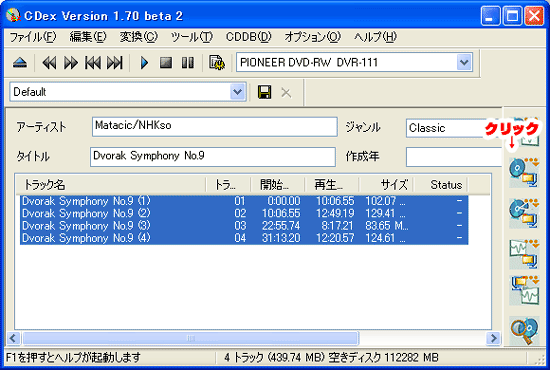The height and width of the screenshot is (370, 550).
Task: Click the title field Dvorak Symphony No.9
Action: (213, 157)
